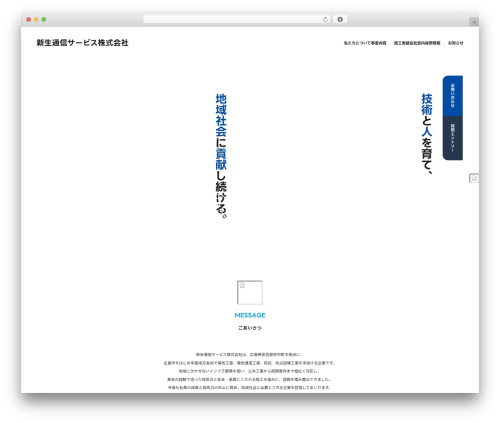
Task: Click the vertical 地域社会に貢献し続ける。 headline
Action: coord(221,156)
